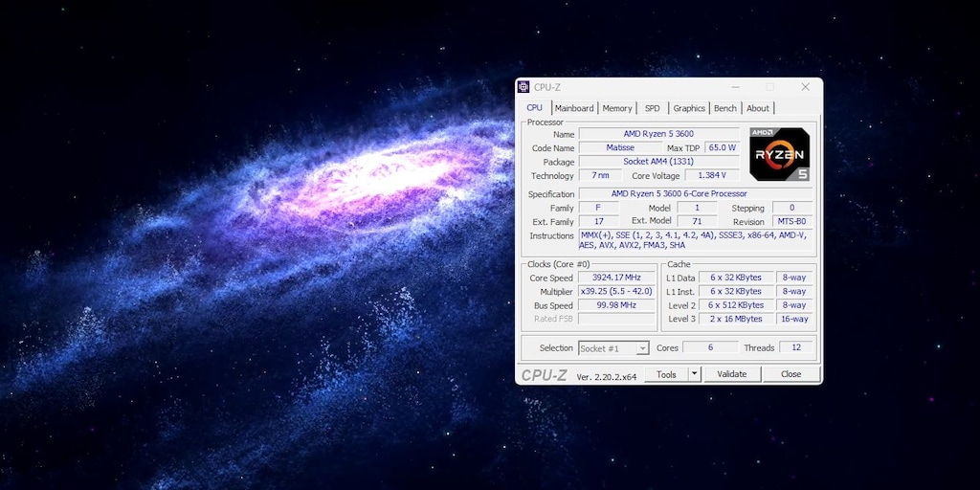This screenshot has width=980, height=490.
Task: Click the Level 3 size 2 x 16 MBytes
Action: pos(736,319)
